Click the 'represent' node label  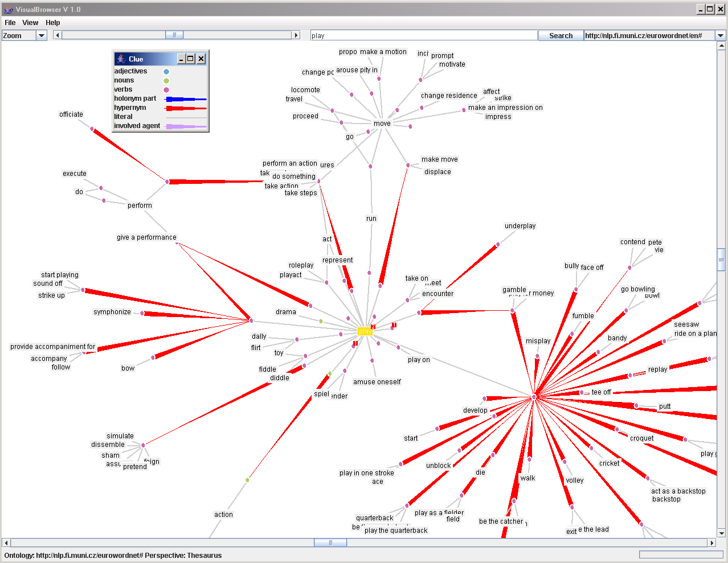[338, 260]
